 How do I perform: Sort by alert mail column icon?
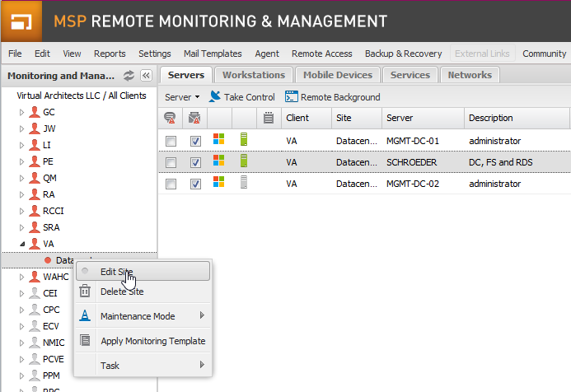(194, 118)
